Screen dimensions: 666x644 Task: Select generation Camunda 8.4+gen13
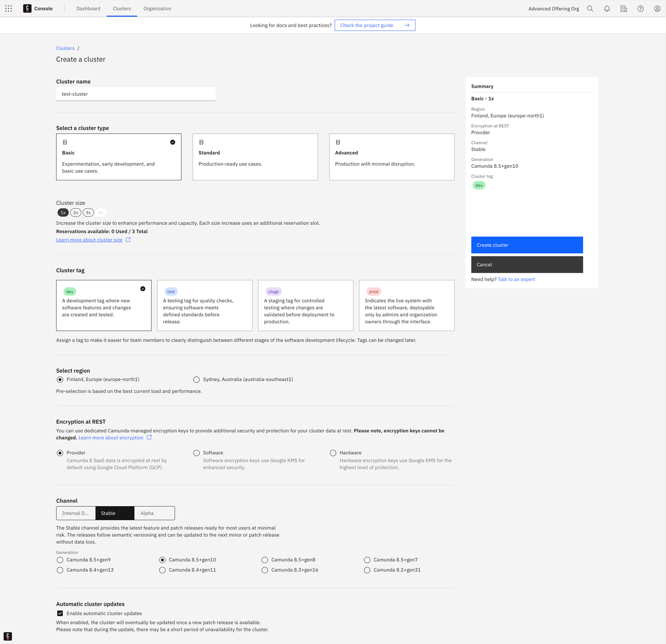pyautogui.click(x=60, y=570)
